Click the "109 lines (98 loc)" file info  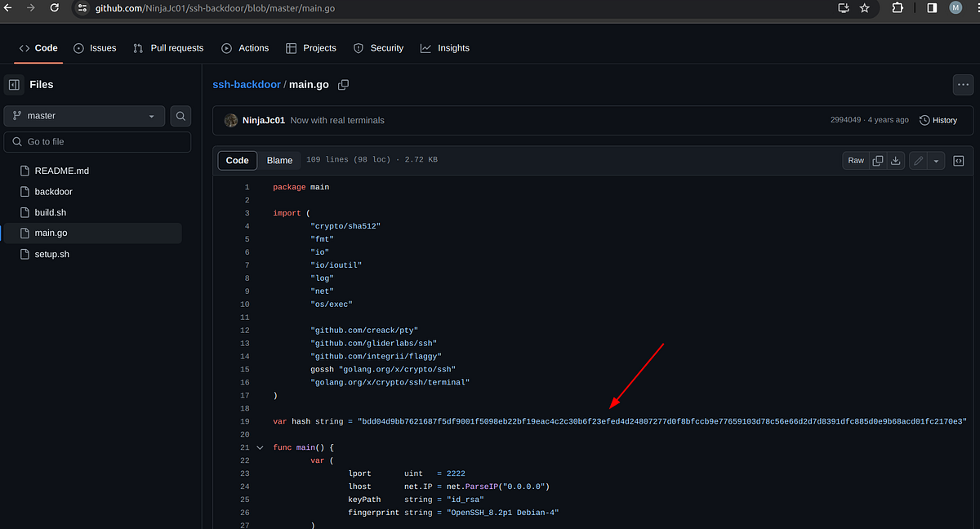pyautogui.click(x=349, y=160)
